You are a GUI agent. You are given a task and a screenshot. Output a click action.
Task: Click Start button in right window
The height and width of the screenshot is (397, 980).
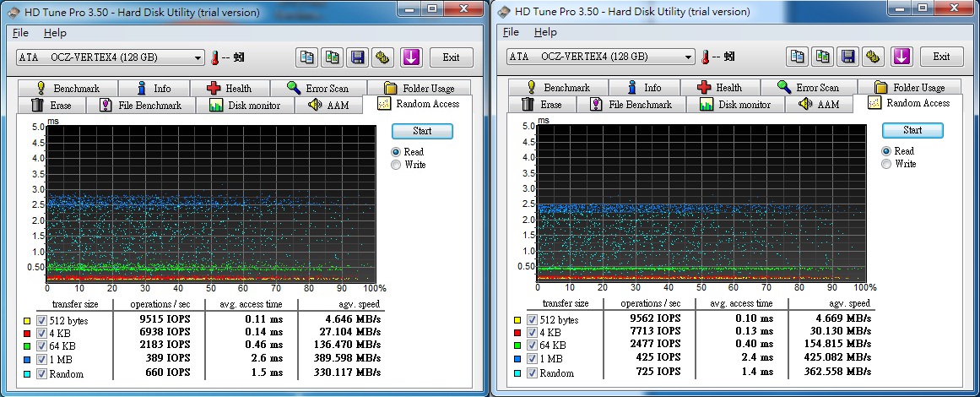tap(912, 130)
